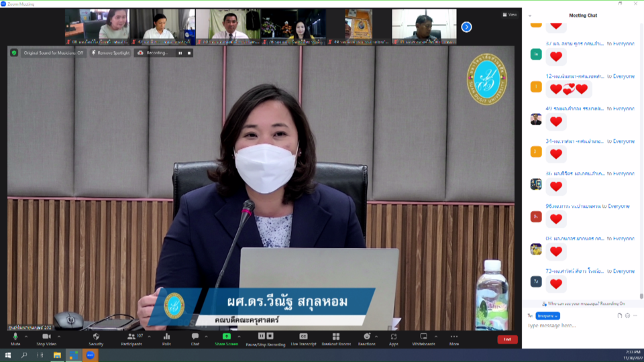Click the green encryption shield icon
This screenshot has height=362, width=644.
(14, 53)
